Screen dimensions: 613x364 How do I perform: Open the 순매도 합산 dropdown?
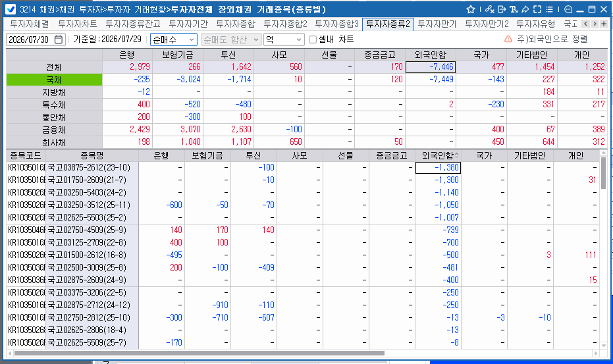pyautogui.click(x=230, y=39)
